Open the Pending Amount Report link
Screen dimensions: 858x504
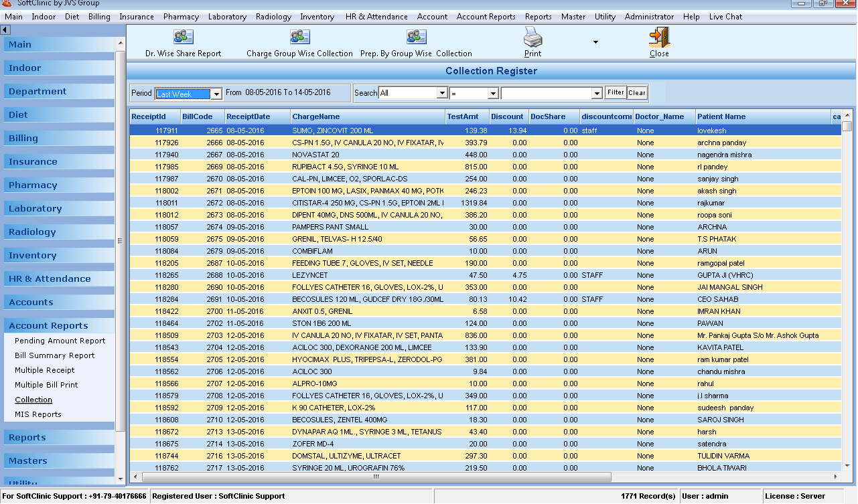[x=60, y=341]
